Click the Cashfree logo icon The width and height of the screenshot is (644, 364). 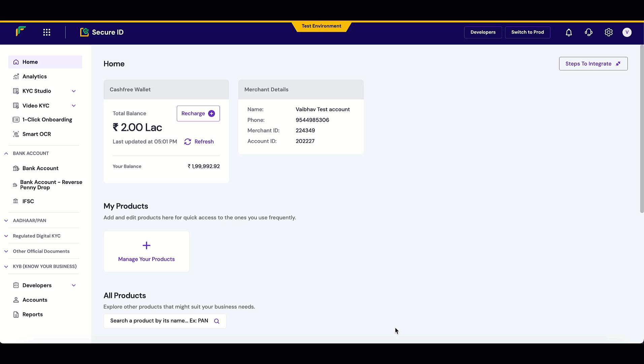click(21, 31)
